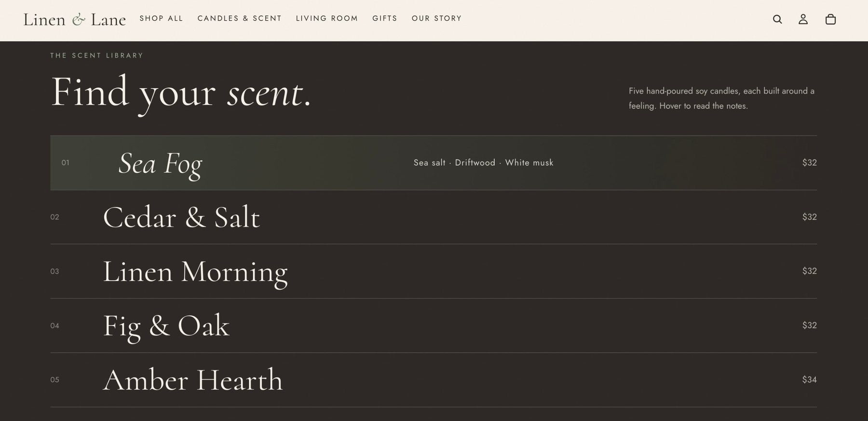
Task: Select the Sea Fog candle
Action: coord(434,163)
